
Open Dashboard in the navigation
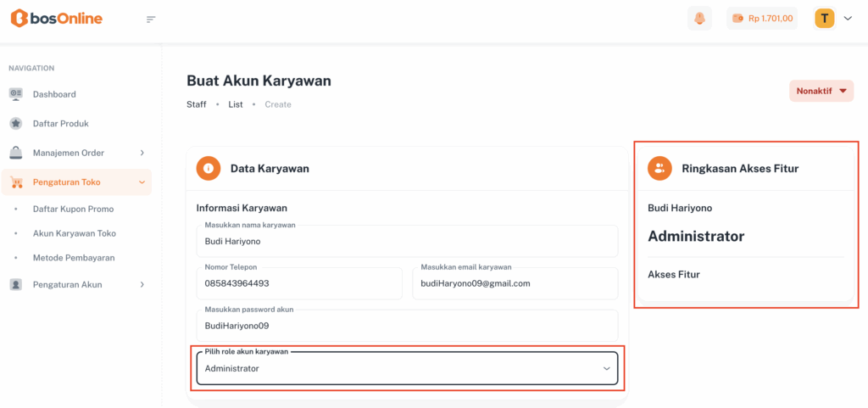coord(54,94)
